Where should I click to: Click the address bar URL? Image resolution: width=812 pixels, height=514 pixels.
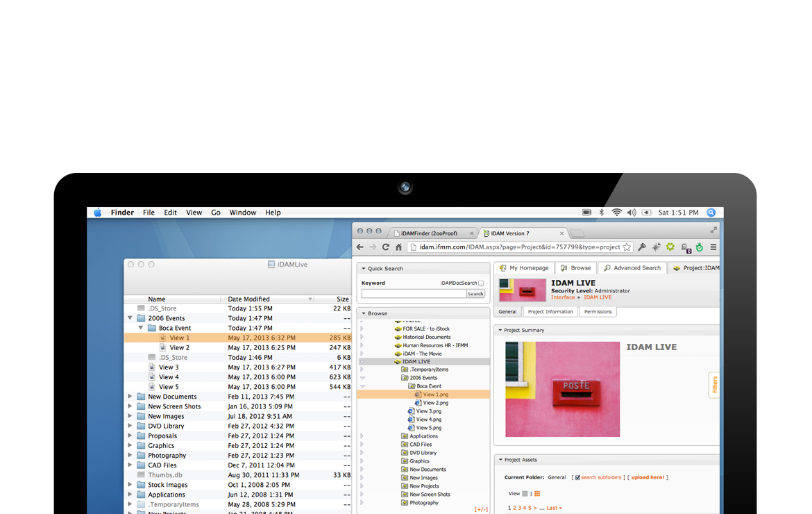point(519,247)
